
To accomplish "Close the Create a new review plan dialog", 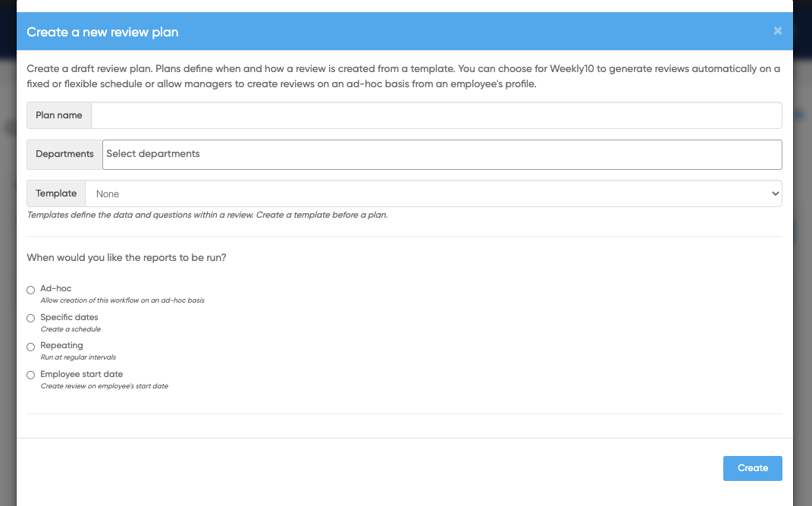I will (x=777, y=31).
